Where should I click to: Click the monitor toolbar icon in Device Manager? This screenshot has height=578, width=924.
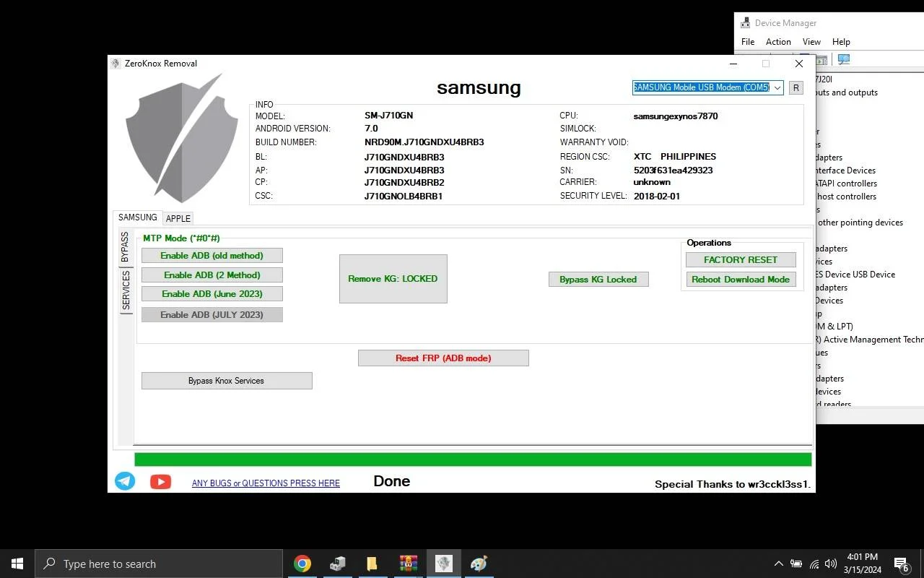(x=843, y=59)
